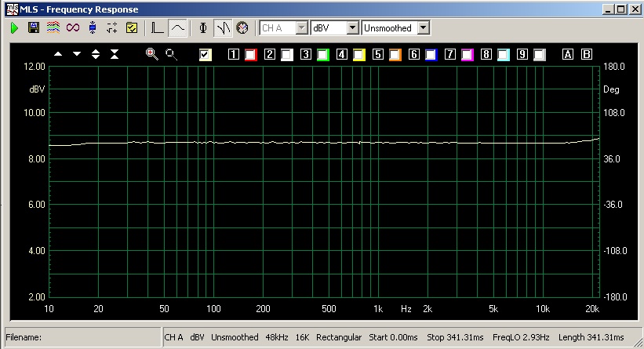
Task: Open the dBV units dropdown
Action: tap(352, 28)
